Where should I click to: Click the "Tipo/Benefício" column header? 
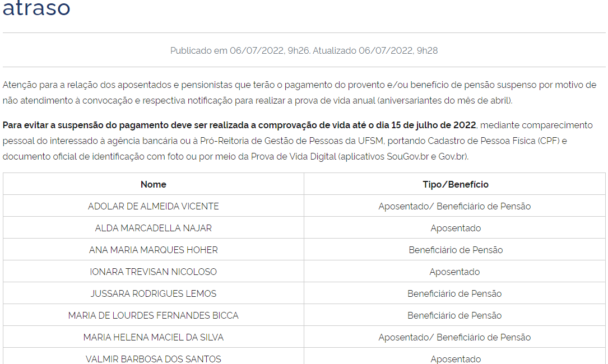click(x=455, y=184)
